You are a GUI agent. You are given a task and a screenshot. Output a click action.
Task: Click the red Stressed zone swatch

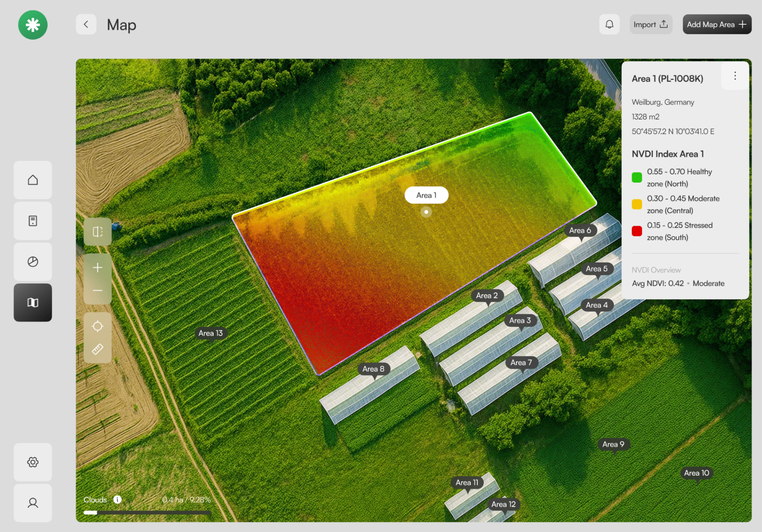coord(637,231)
